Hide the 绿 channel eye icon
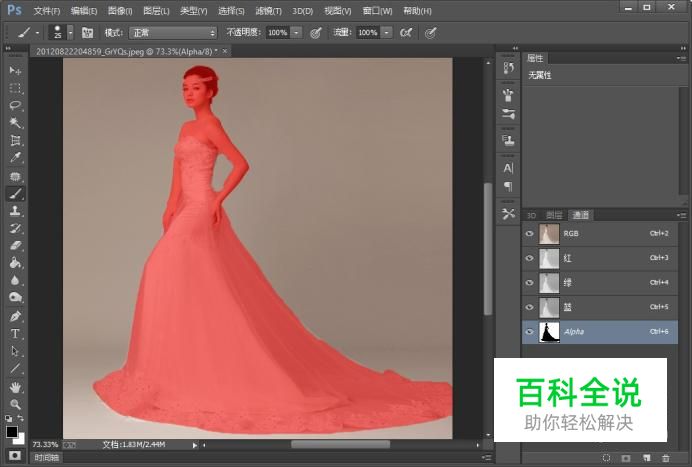This screenshot has height=467, width=692. 529,282
